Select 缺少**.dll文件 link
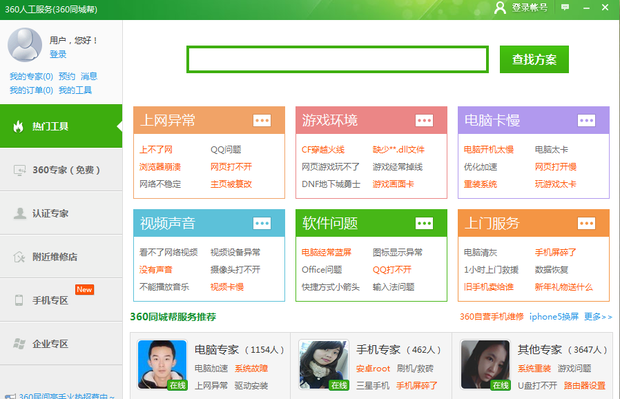620x399 pixels. [398, 149]
